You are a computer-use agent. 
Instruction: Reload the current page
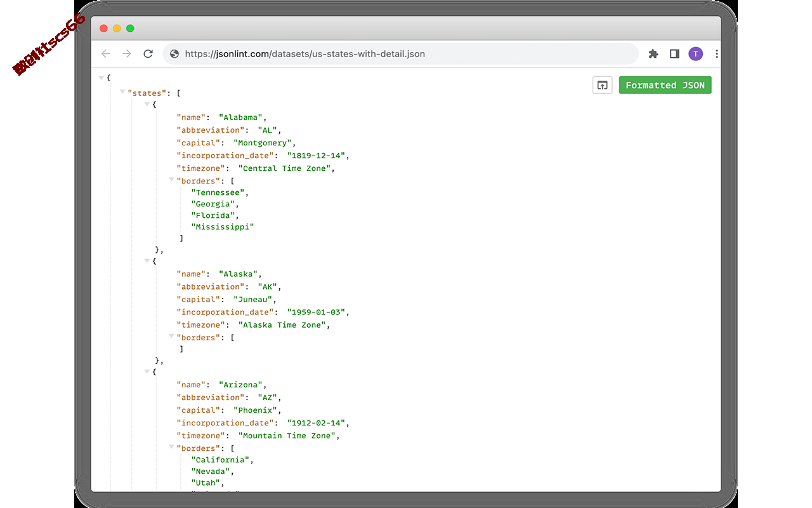click(x=148, y=54)
